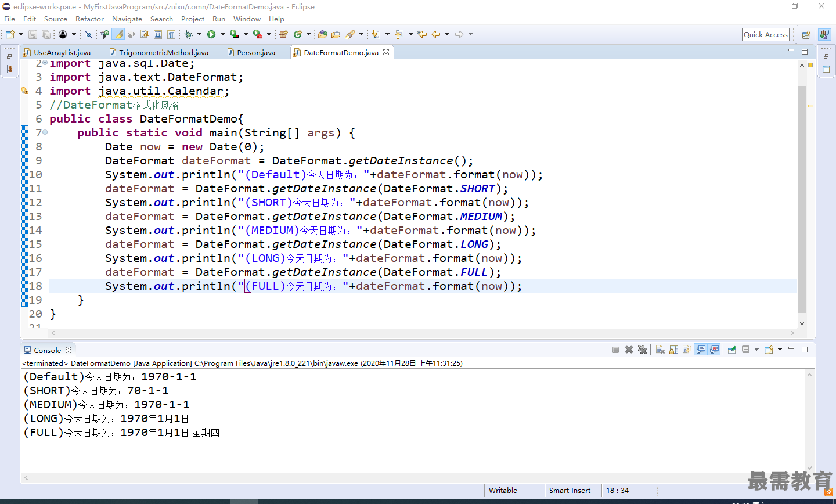Go to Next Annotation icon
This screenshot has width=836, height=504.
(x=376, y=34)
